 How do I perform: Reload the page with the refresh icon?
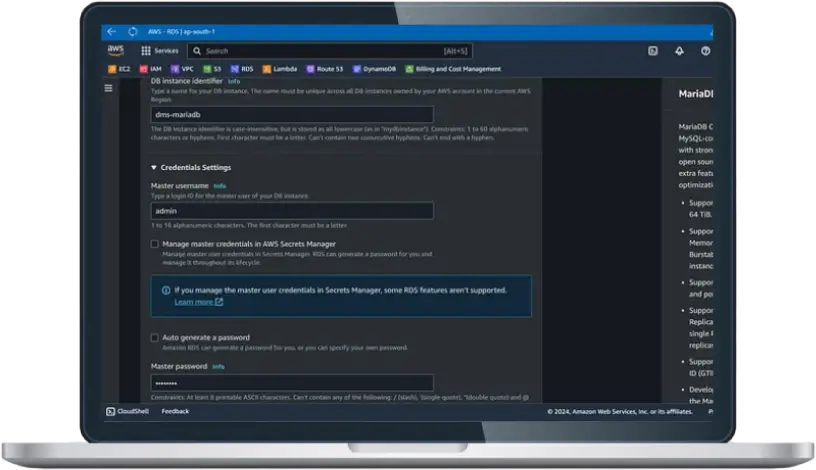click(133, 31)
